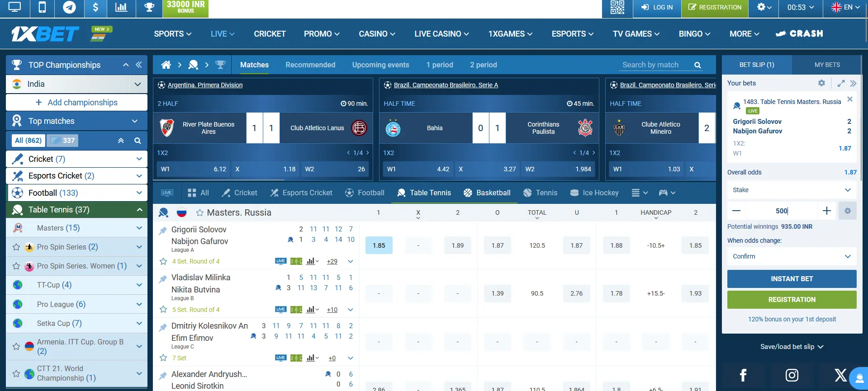Favorite the Masters. Russia league star
Screen dimensions: 868x391
point(199,213)
